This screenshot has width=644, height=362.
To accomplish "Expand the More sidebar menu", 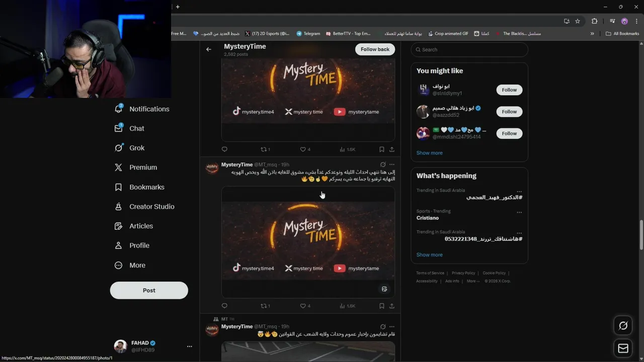I will tap(130, 265).
